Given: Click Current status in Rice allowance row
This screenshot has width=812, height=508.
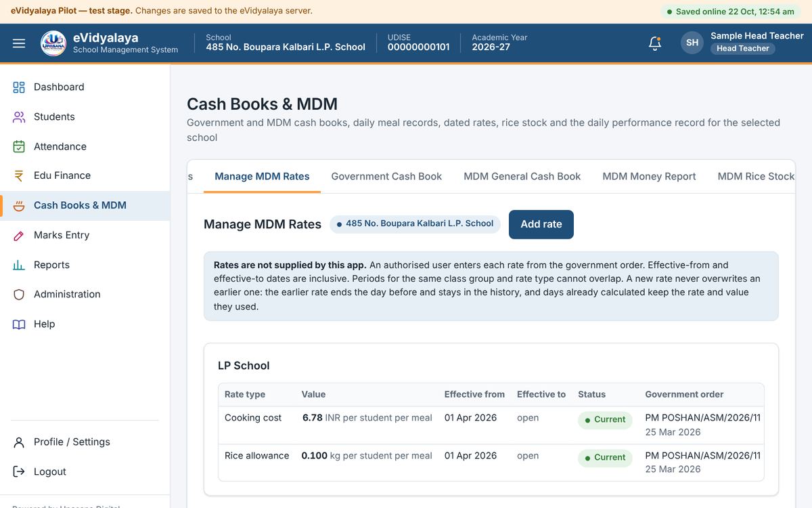Looking at the screenshot, I should 605,457.
